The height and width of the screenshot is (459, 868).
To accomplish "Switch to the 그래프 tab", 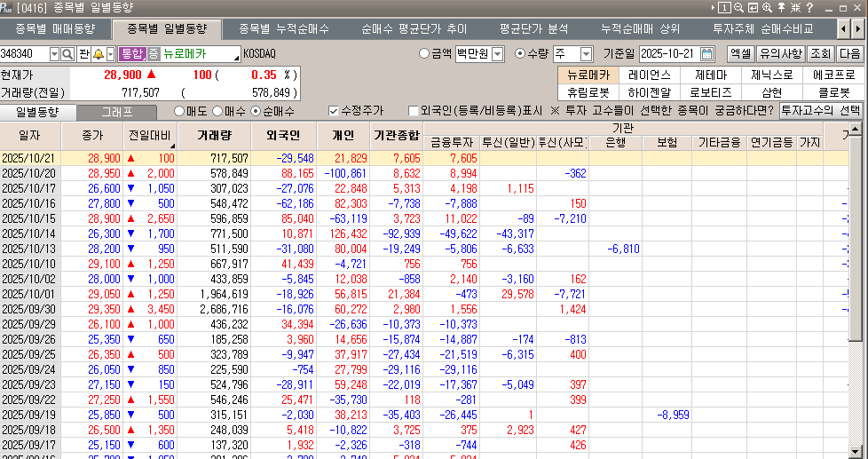I will point(116,112).
